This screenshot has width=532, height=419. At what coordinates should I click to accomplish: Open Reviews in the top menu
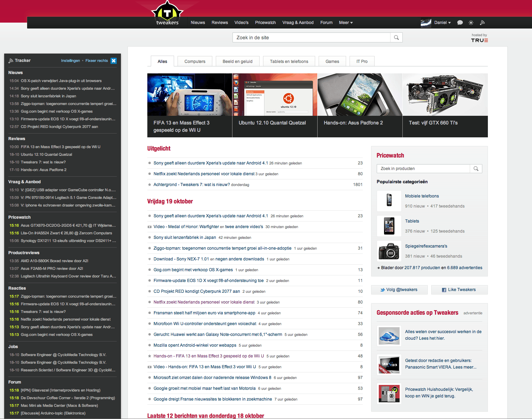220,23
